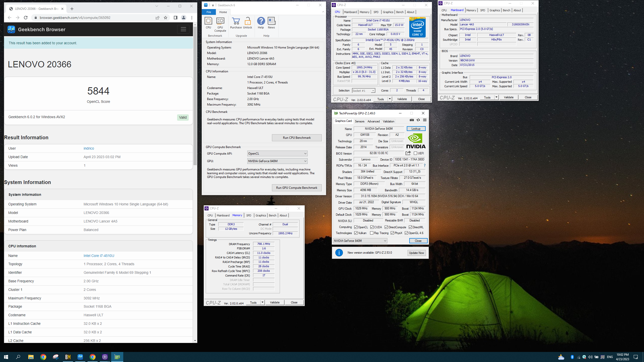Open File Explorer from the taskbar
This screenshot has width=644, height=362.
pos(31,357)
